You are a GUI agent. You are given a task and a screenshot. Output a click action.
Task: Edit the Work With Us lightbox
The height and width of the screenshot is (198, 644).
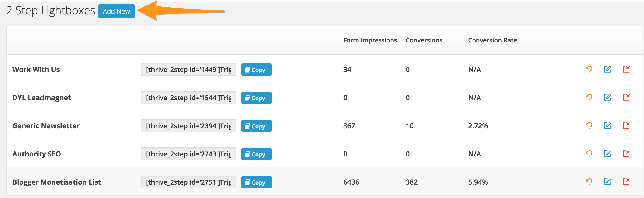coord(608,69)
